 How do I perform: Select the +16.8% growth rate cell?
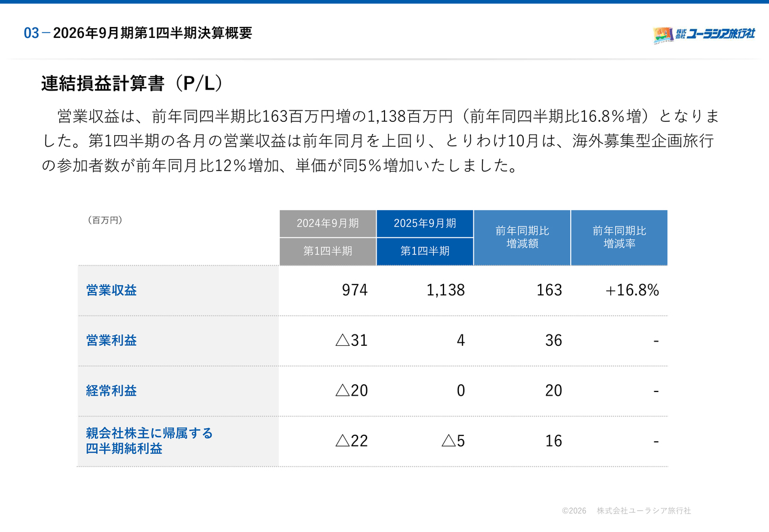pyautogui.click(x=632, y=291)
